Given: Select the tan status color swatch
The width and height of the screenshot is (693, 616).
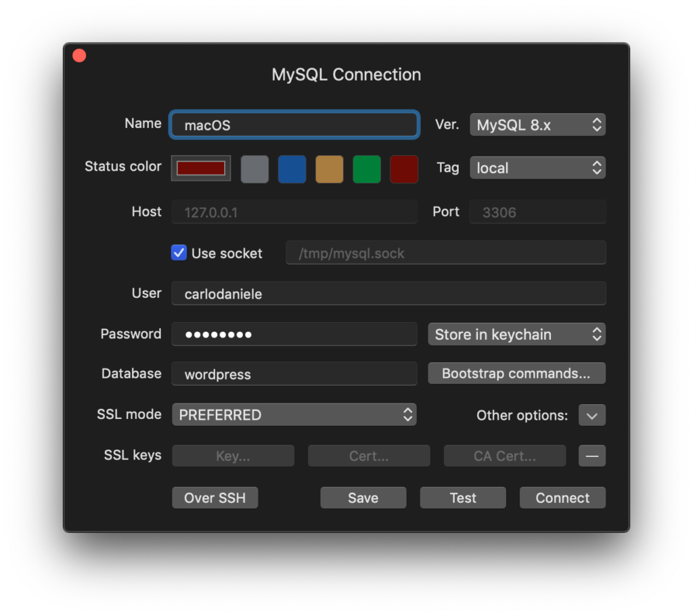Looking at the screenshot, I should click(x=330, y=169).
